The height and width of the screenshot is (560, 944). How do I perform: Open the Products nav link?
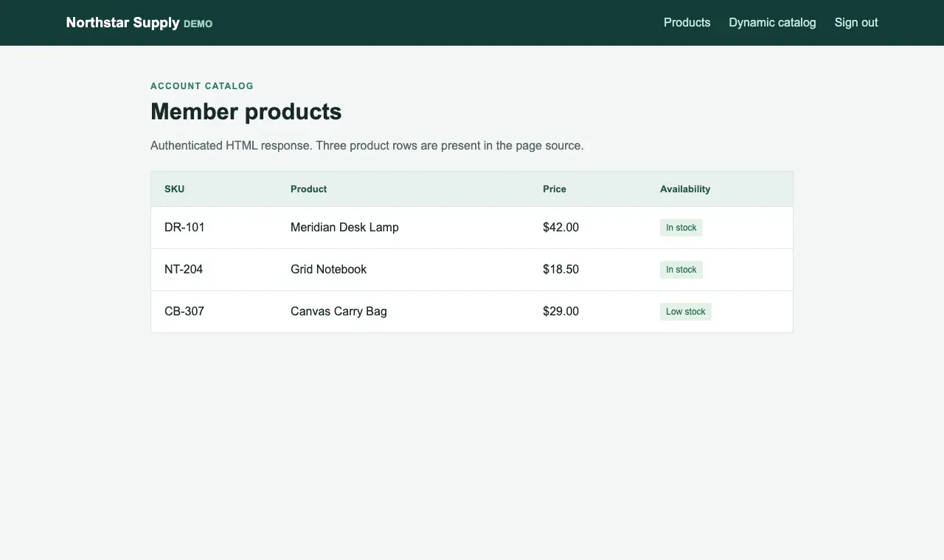pyautogui.click(x=687, y=22)
